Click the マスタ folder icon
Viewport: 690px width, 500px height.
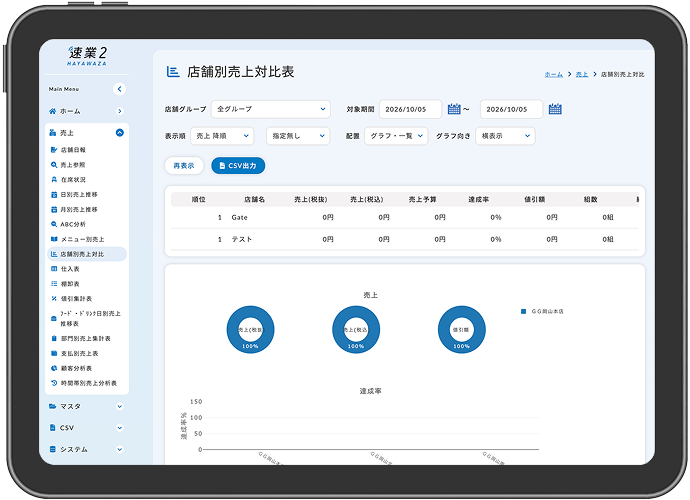point(53,407)
